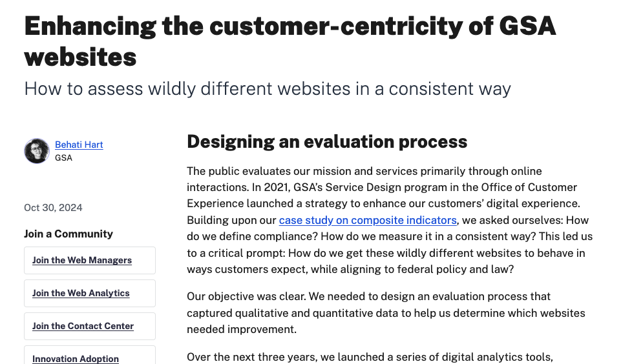The height and width of the screenshot is (364, 643).
Task: Click the paragraph starting 'Over the next three years'
Action: pyautogui.click(x=369, y=357)
